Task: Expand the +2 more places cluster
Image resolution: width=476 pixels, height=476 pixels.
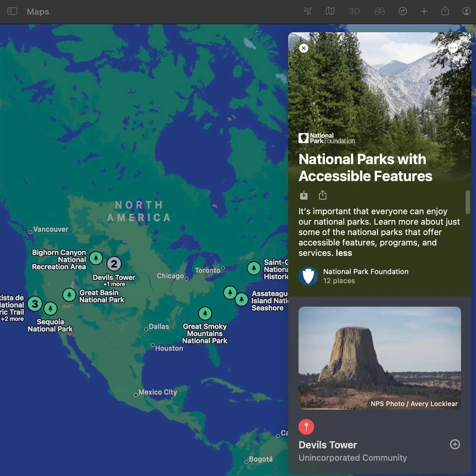Action: coord(35,304)
